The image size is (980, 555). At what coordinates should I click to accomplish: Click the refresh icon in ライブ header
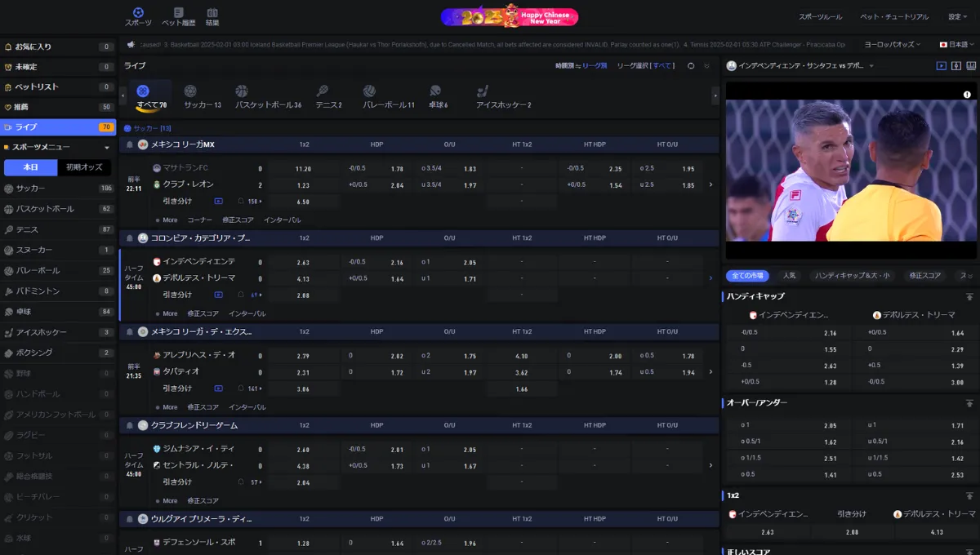coord(691,65)
